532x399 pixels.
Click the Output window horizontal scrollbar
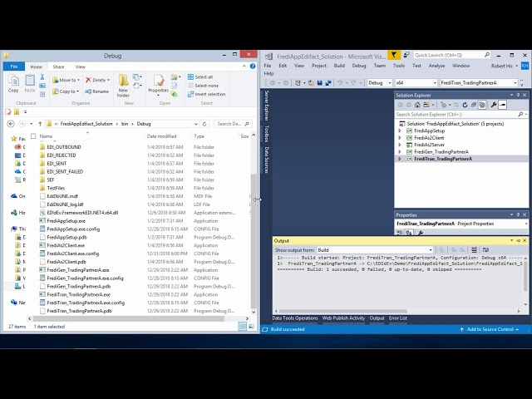click(342, 311)
